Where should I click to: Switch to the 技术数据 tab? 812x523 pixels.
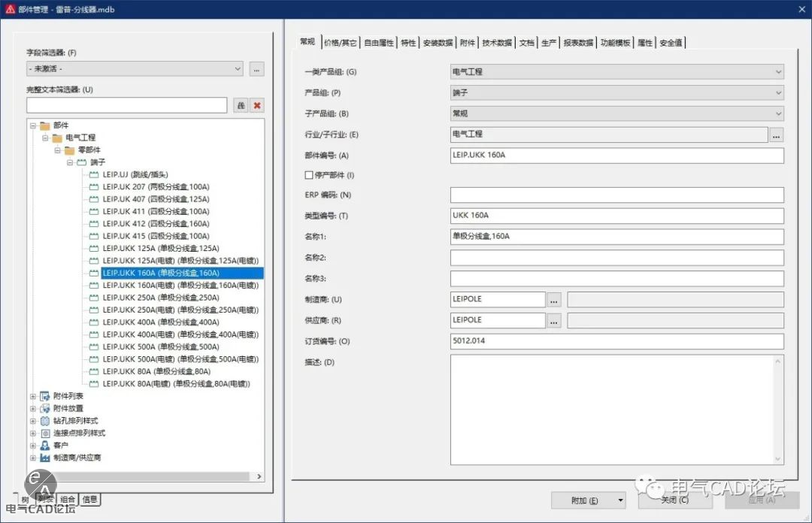coord(497,43)
